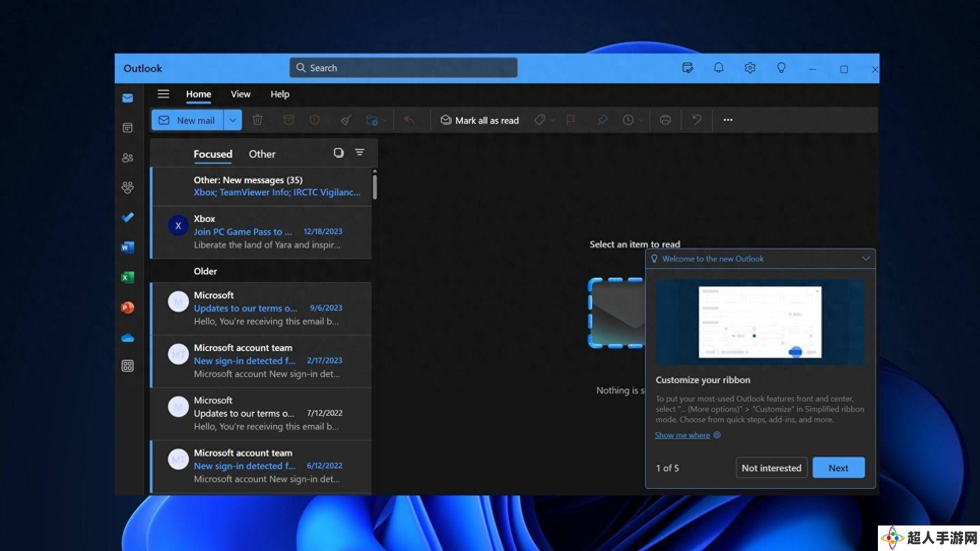Open the Help ribbon tab
Screen dimensions: 980x551
(x=280, y=94)
